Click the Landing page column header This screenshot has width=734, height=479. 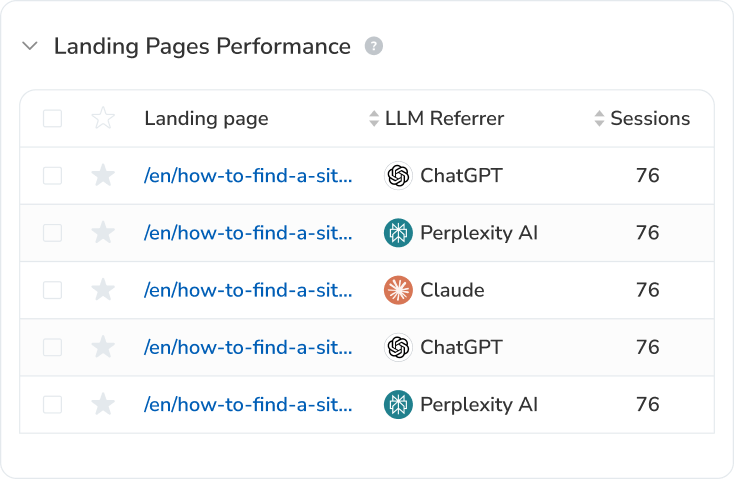pos(206,119)
